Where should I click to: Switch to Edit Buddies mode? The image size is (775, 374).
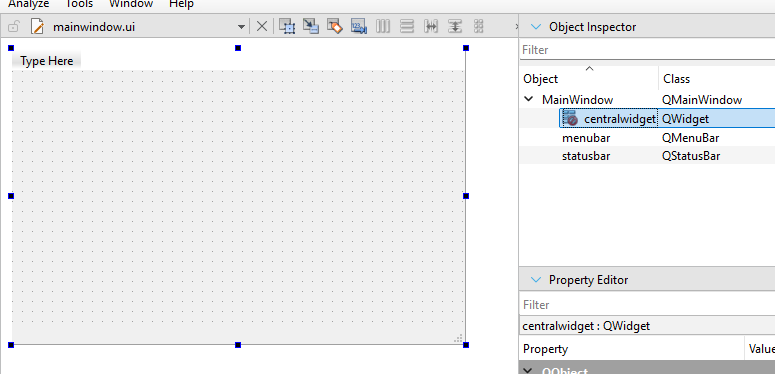pos(335,26)
